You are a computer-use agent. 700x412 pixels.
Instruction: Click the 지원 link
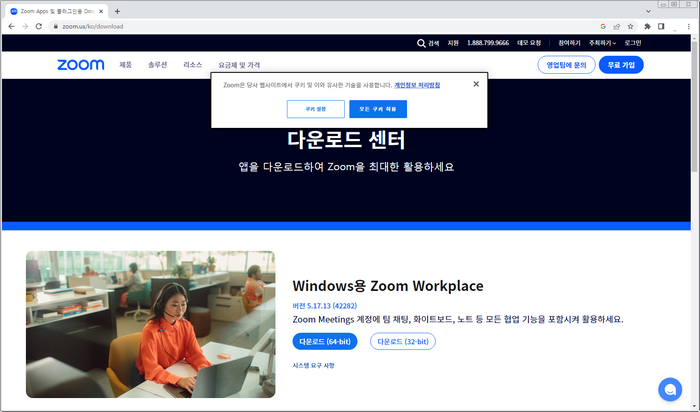(x=453, y=43)
